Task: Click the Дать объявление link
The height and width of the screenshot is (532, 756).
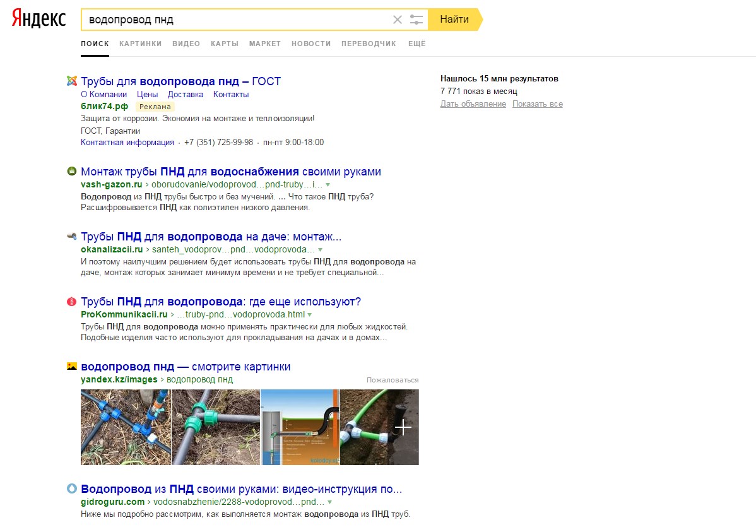Action: 473,103
